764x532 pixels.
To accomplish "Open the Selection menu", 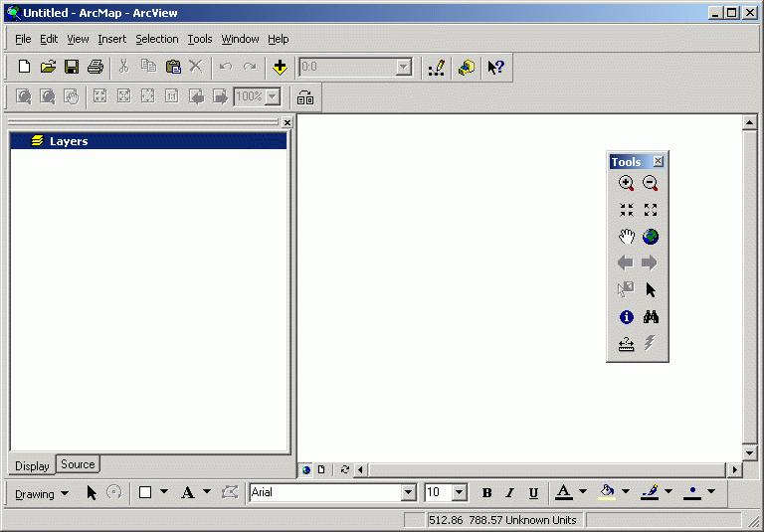I will (156, 39).
